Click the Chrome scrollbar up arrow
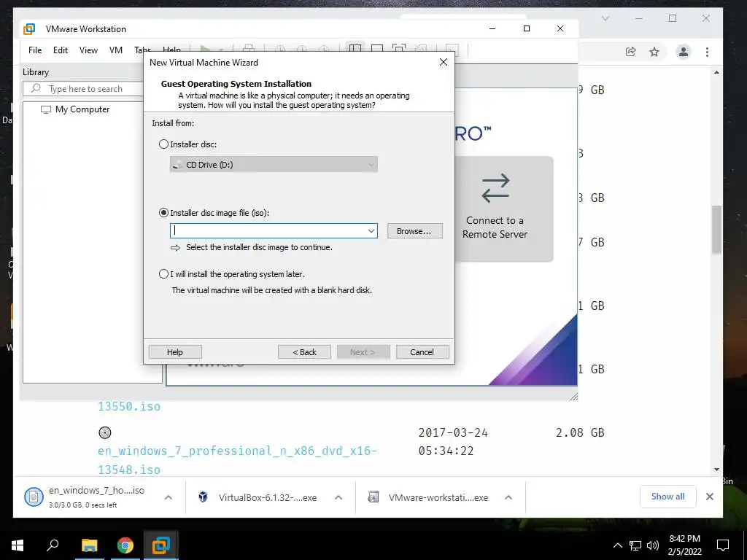 (716, 72)
